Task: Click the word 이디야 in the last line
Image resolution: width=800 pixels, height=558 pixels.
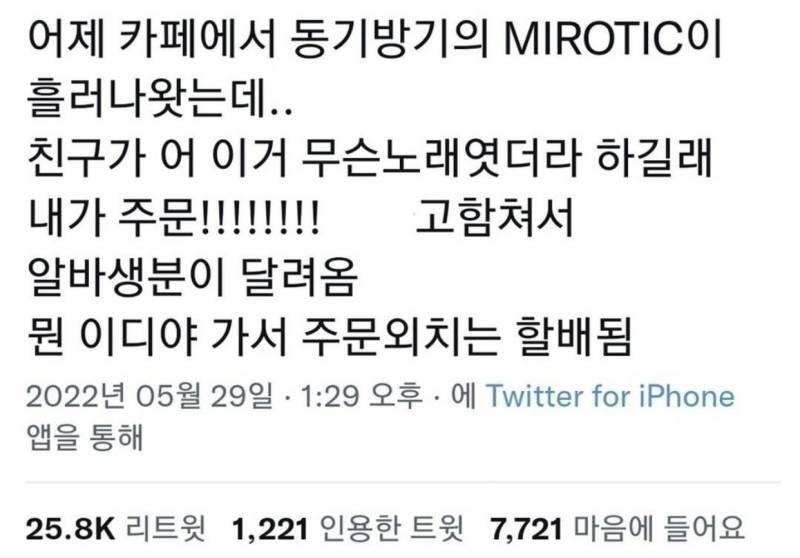Action: (139, 336)
